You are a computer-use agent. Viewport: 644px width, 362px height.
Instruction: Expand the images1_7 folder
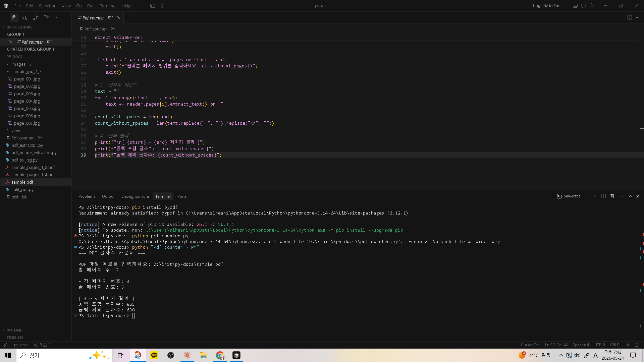[21, 64]
